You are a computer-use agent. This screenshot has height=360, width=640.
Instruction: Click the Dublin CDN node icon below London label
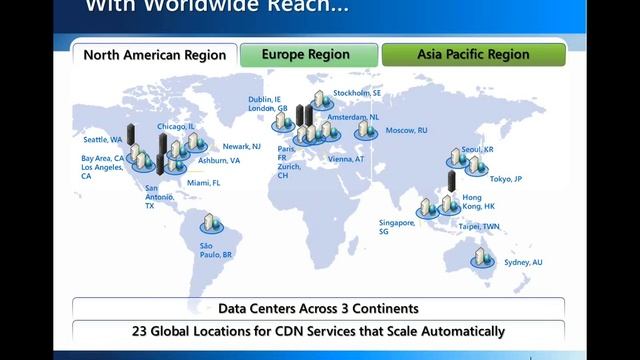tap(283, 122)
